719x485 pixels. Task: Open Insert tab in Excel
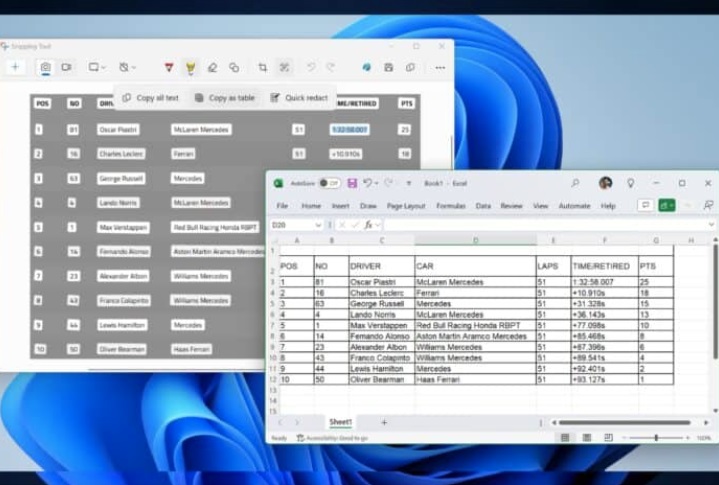340,206
